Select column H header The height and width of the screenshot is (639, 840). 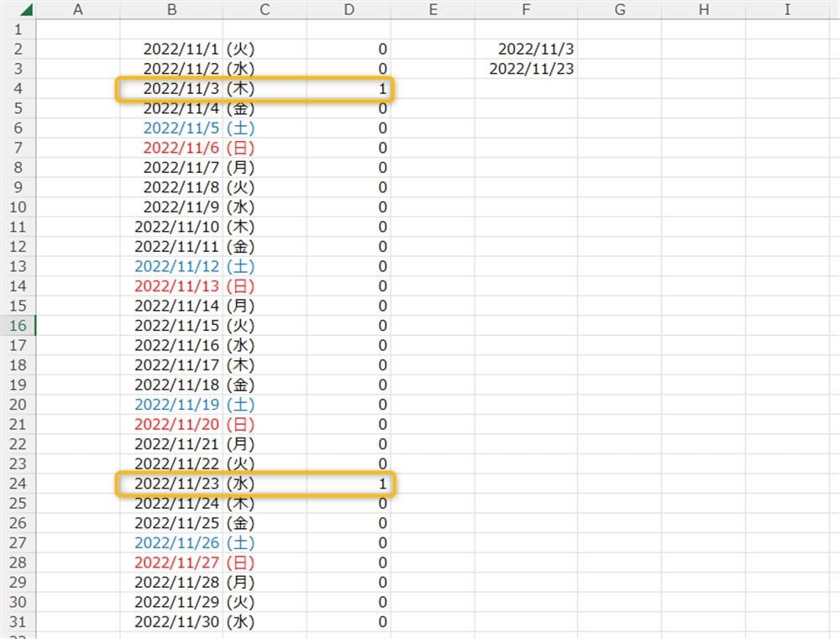click(x=703, y=9)
